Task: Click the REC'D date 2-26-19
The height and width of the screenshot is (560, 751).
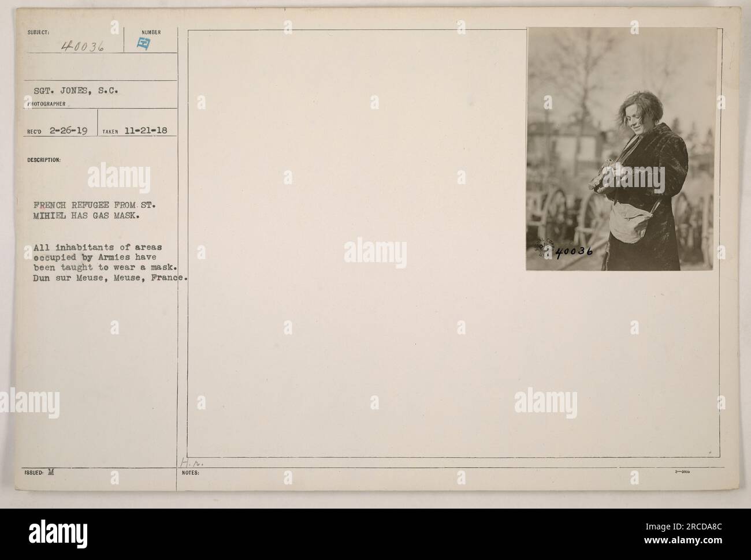Action: tap(68, 130)
